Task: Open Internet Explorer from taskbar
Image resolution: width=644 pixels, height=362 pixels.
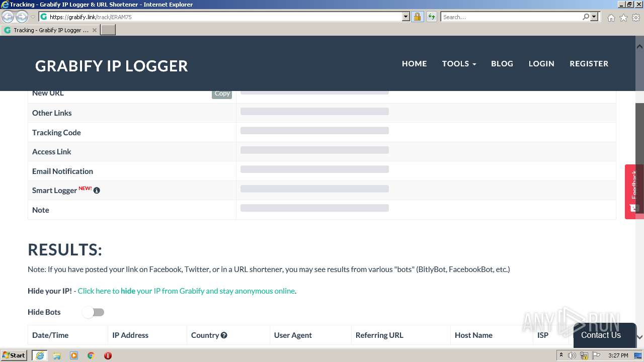Action: [x=39, y=355]
